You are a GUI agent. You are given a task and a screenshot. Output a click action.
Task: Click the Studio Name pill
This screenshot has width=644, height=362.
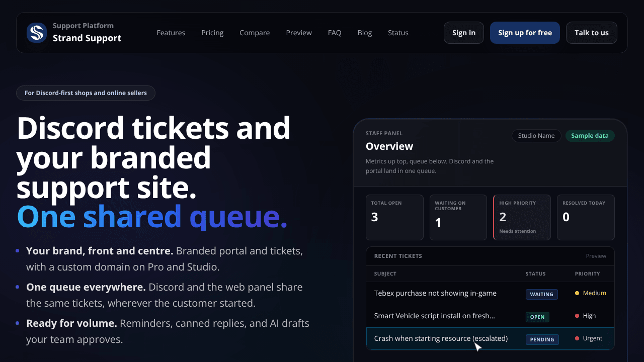coord(536,136)
